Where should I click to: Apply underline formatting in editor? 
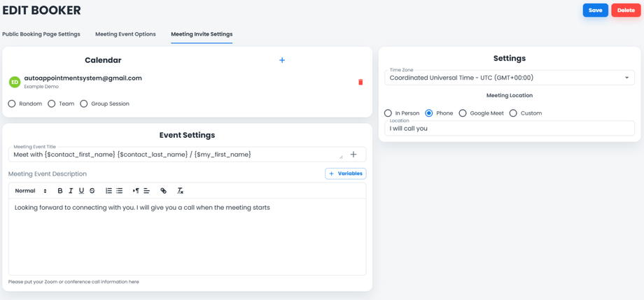pyautogui.click(x=81, y=191)
